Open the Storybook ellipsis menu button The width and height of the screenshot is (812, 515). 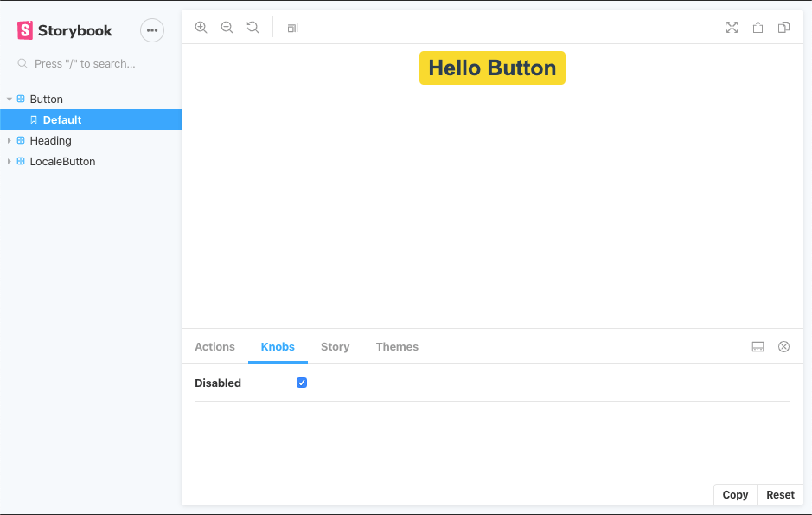click(152, 30)
